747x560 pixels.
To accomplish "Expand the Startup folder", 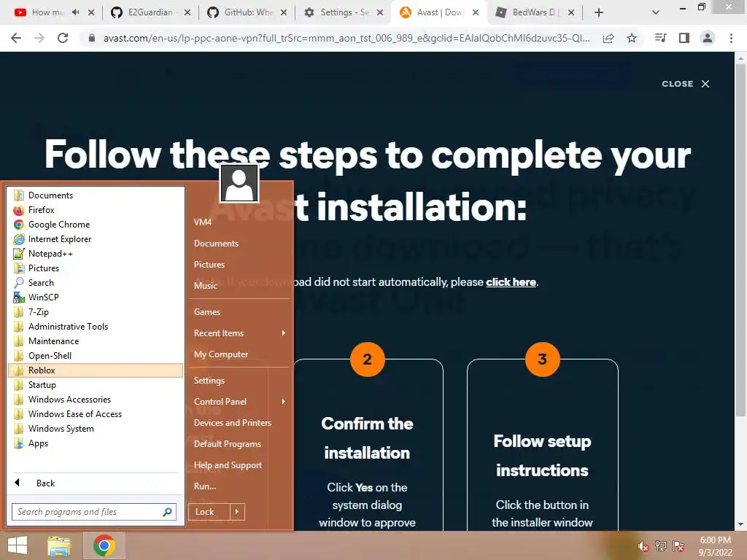I will coord(96,385).
